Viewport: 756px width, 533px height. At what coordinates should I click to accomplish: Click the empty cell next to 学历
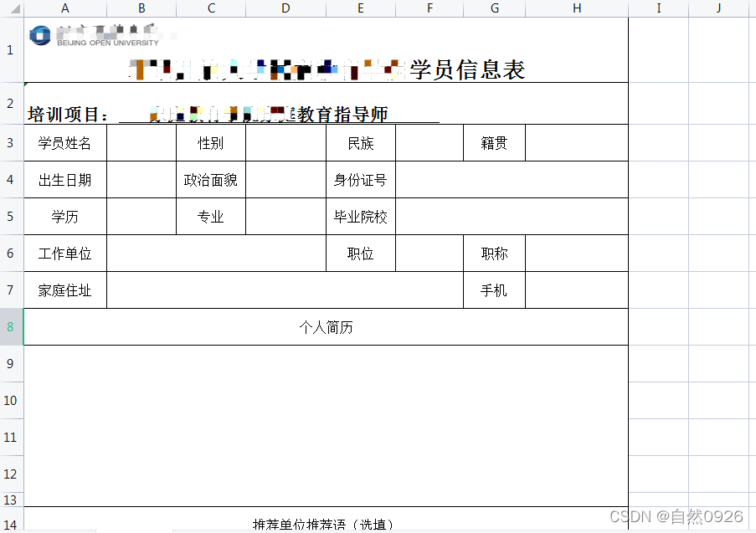[141, 217]
